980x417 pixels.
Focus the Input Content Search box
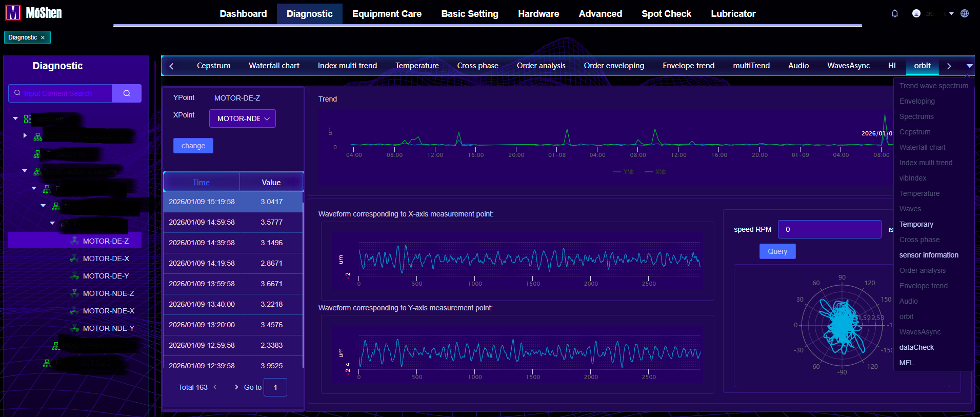point(61,93)
